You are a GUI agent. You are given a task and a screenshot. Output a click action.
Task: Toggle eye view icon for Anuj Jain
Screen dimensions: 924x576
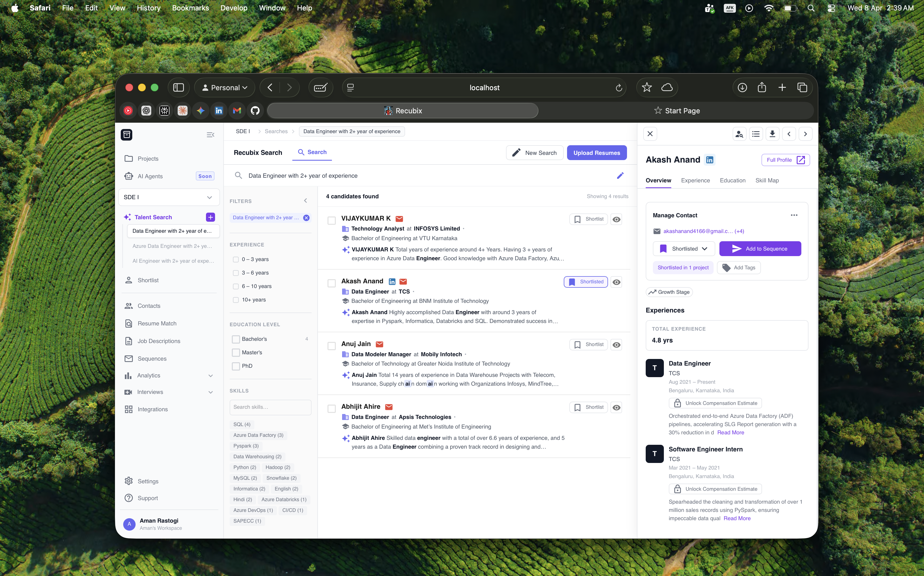[616, 345]
